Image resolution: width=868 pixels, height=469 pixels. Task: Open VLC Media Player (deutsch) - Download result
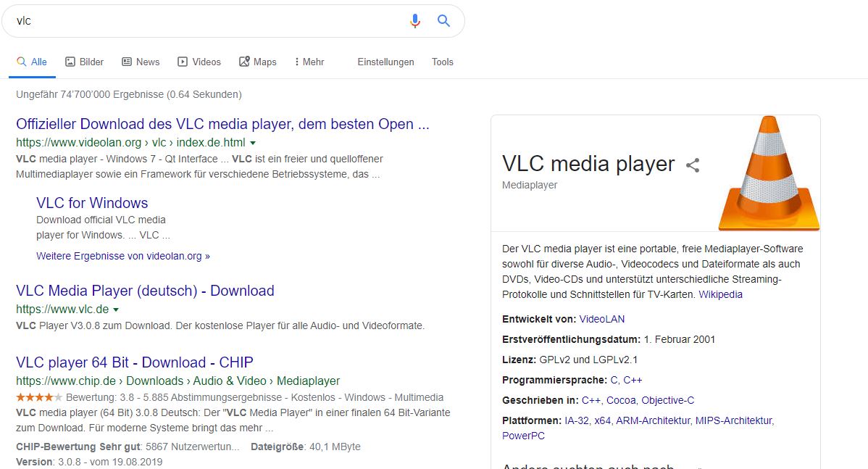[x=145, y=291]
